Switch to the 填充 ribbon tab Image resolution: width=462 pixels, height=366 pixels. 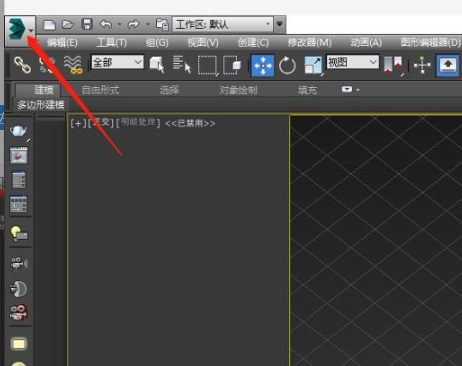pos(307,90)
